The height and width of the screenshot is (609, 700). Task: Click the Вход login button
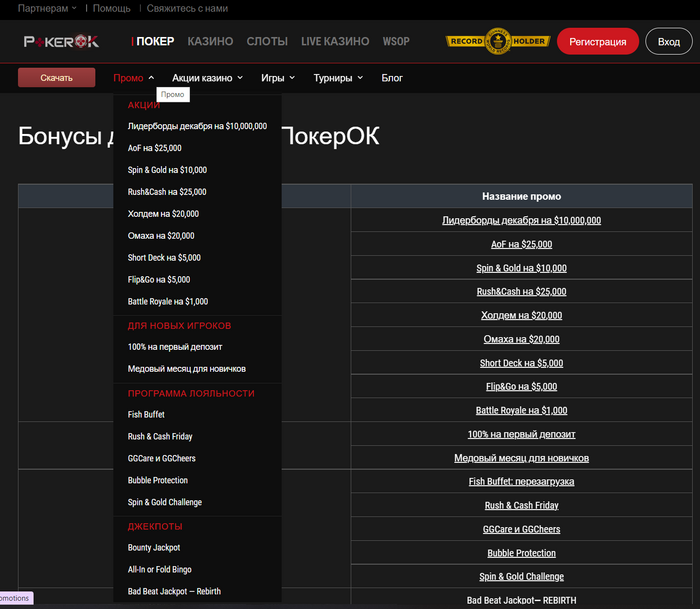click(x=669, y=42)
